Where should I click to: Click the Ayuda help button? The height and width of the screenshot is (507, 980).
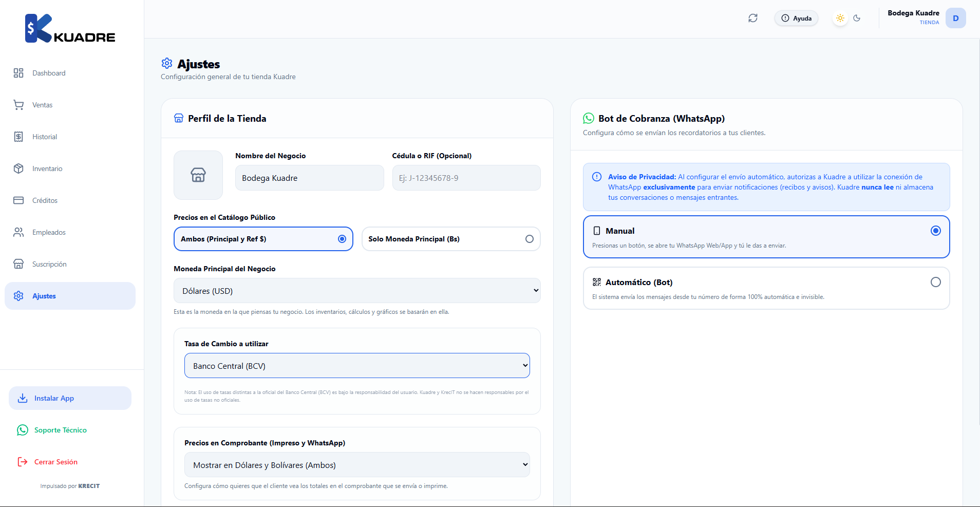(796, 18)
